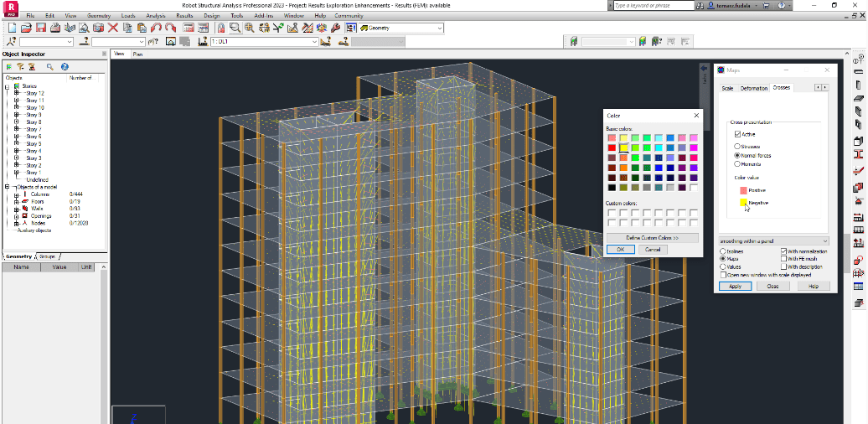Click the Zoom window magnifier icon
The height and width of the screenshot is (424, 868).
click(235, 28)
